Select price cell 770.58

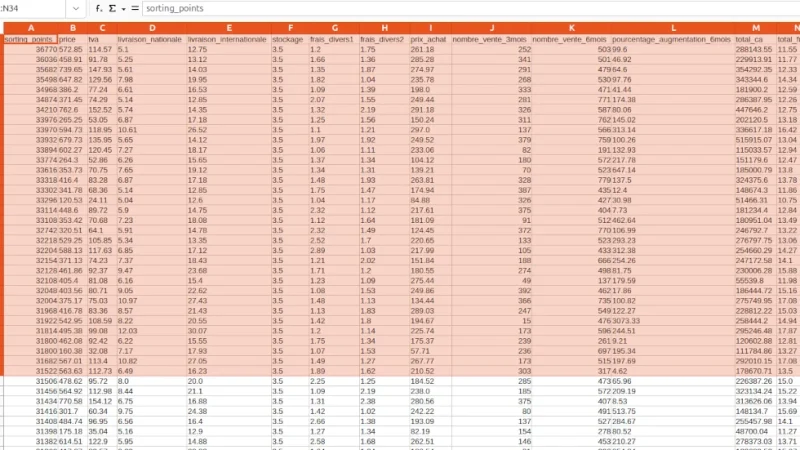[72, 401]
